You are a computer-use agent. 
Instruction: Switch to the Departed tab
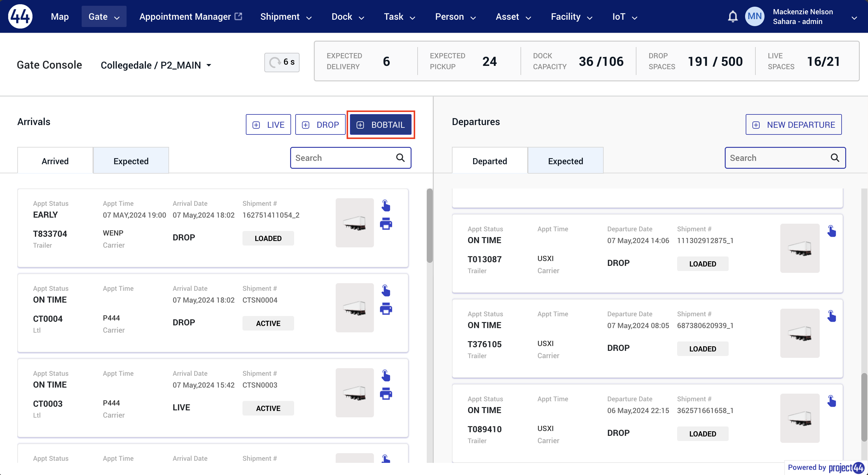[490, 161]
